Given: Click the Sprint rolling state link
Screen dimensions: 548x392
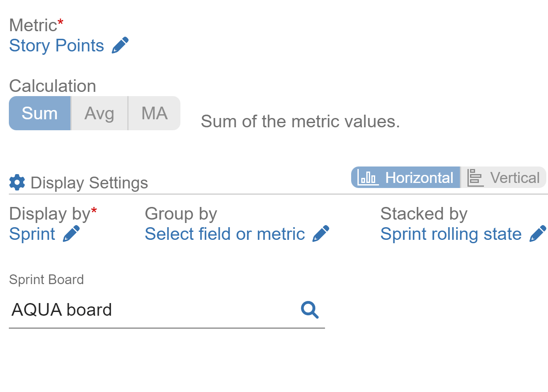Looking at the screenshot, I should [451, 234].
